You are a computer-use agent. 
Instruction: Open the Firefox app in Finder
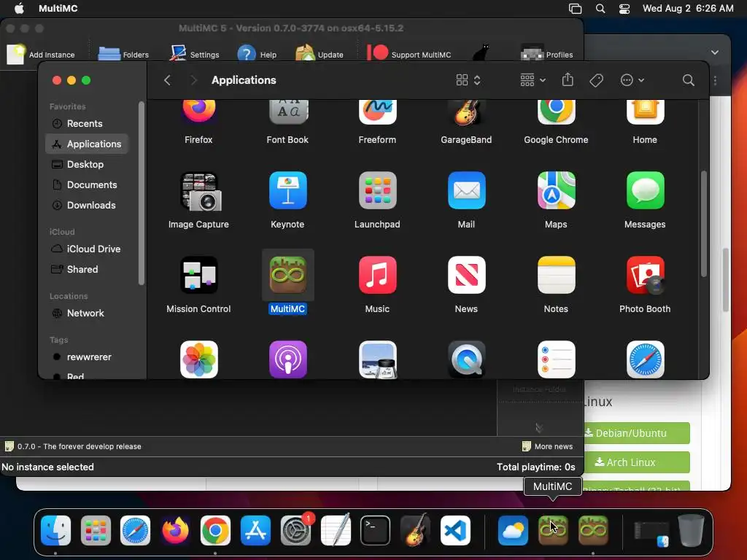pos(198,112)
